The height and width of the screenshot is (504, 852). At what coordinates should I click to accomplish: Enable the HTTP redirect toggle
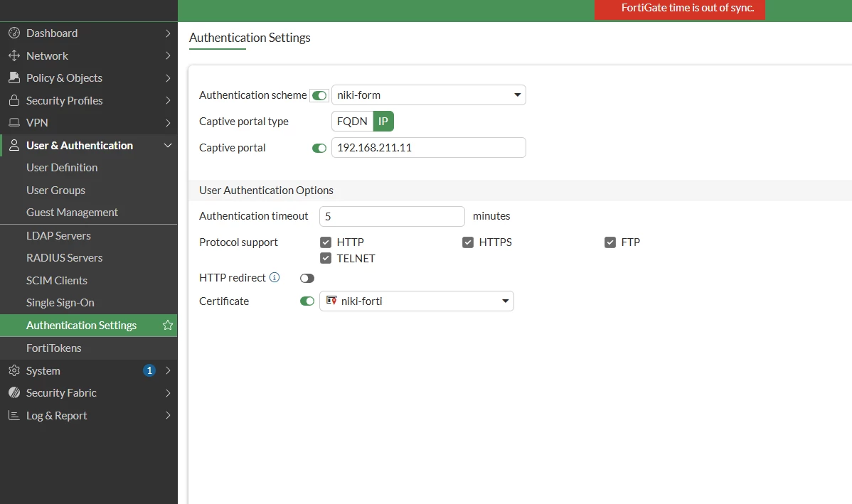click(x=307, y=278)
